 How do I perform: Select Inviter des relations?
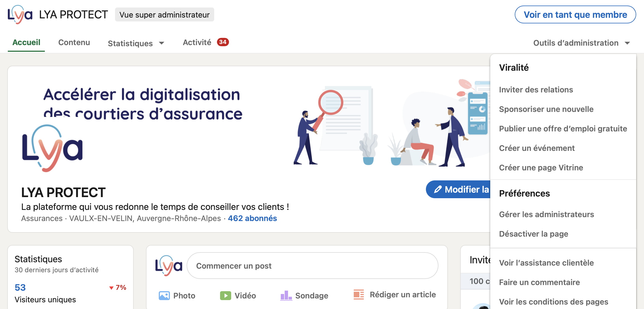pos(536,90)
